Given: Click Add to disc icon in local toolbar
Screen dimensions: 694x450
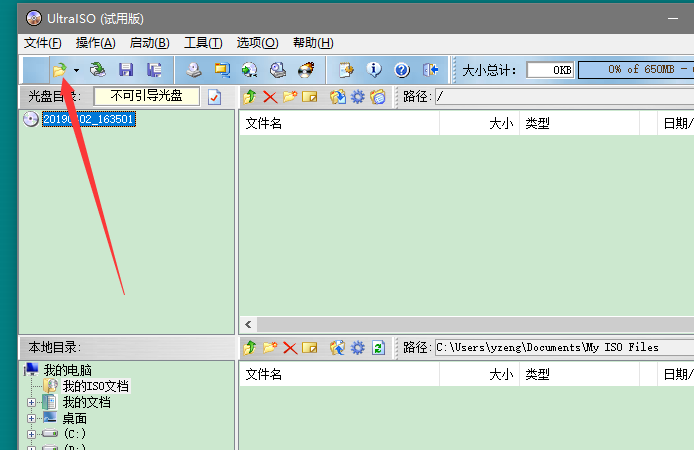Looking at the screenshot, I should tap(338, 348).
